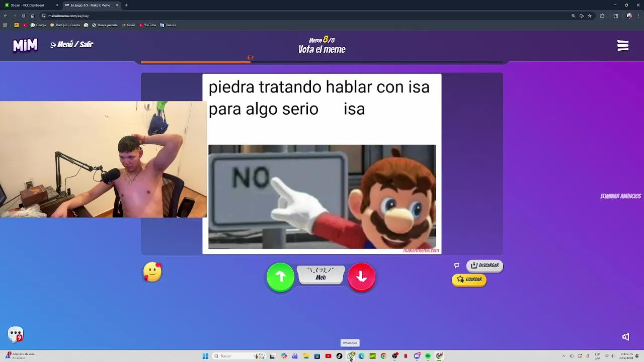The image size is (644, 362).
Task: Downvote the meme with the red arrow
Action: tap(361, 277)
